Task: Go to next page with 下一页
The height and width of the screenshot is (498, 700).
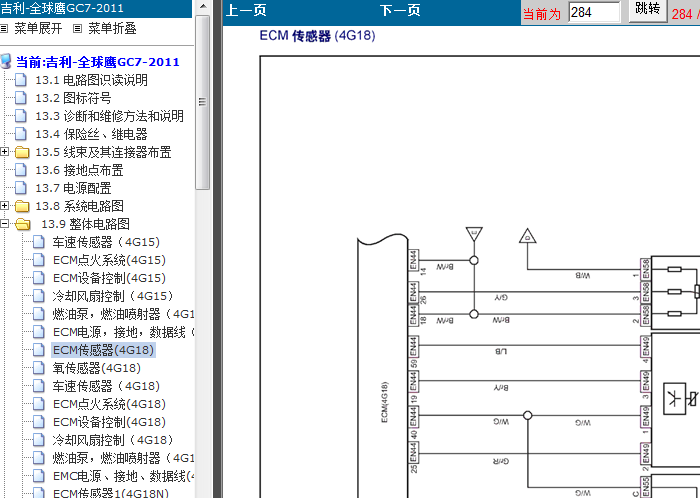Action: click(x=400, y=10)
